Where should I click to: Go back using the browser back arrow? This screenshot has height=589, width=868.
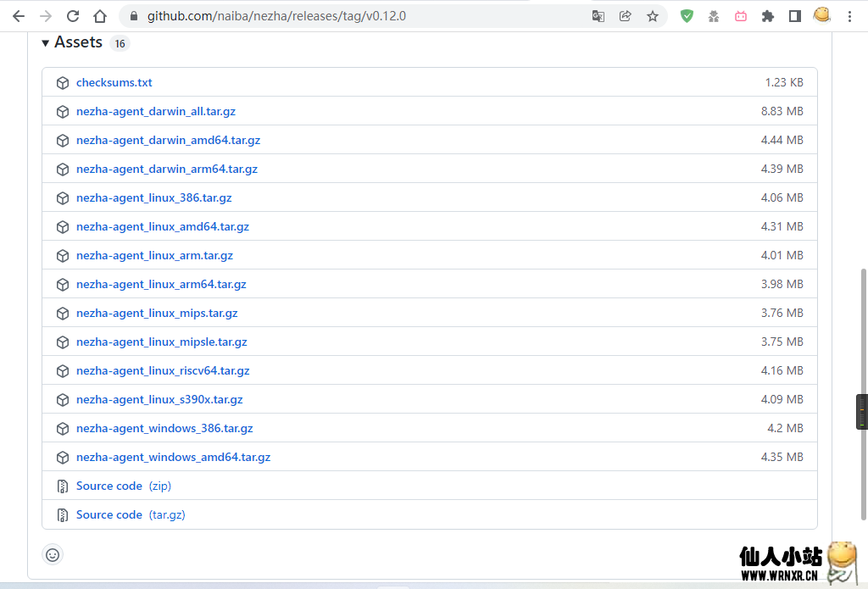click(19, 16)
